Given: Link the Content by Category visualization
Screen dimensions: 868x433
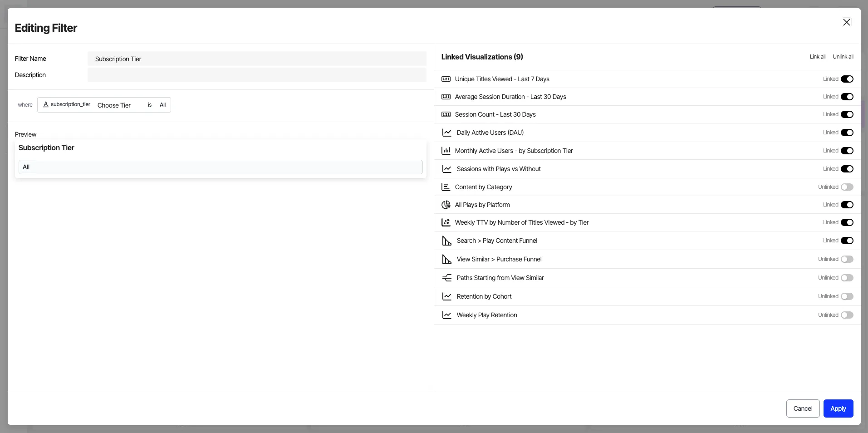Looking at the screenshot, I should click(x=847, y=187).
